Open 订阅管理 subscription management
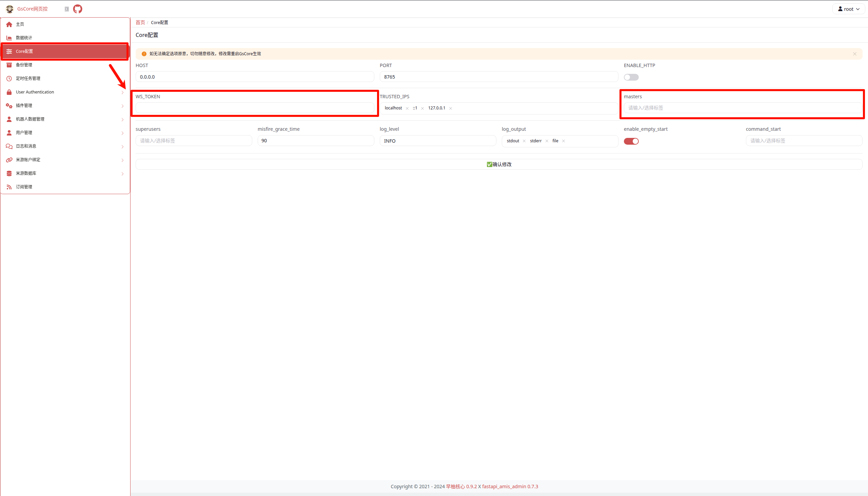868x496 pixels. pyautogui.click(x=24, y=187)
